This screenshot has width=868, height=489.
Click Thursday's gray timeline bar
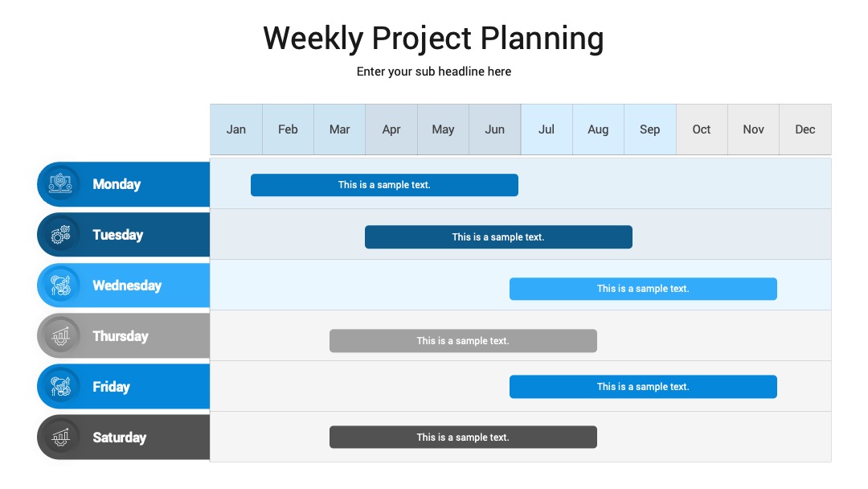463,340
